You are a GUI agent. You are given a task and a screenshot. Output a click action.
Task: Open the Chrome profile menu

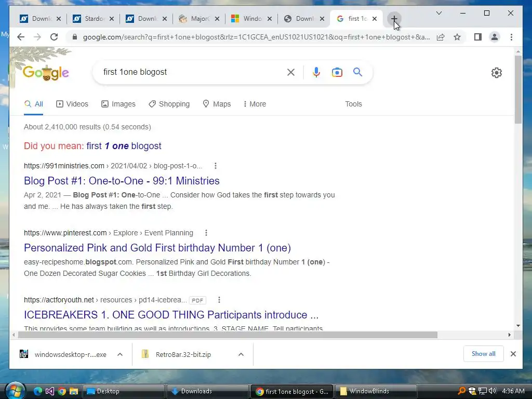click(x=495, y=37)
